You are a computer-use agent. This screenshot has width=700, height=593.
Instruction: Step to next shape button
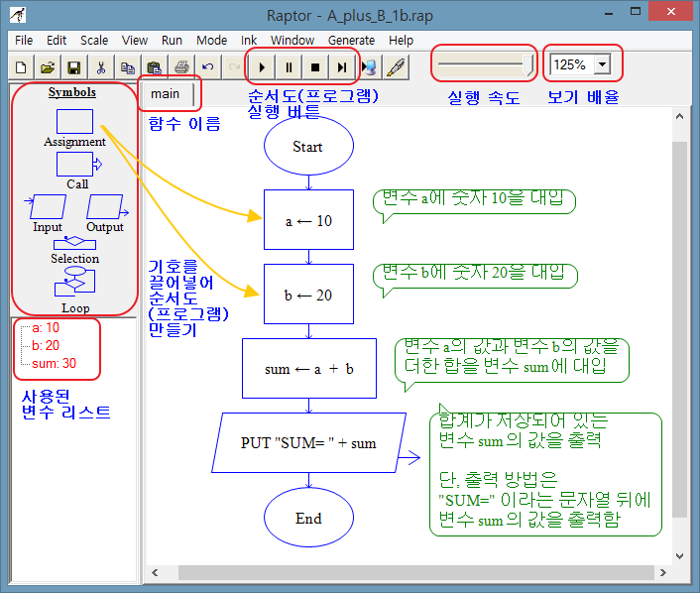342,67
